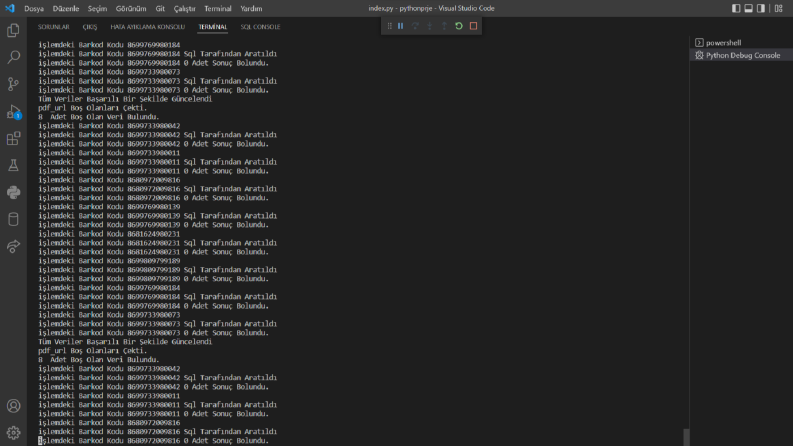Select the TERMİNAL panel tab
The height and width of the screenshot is (446, 793).
213,27
